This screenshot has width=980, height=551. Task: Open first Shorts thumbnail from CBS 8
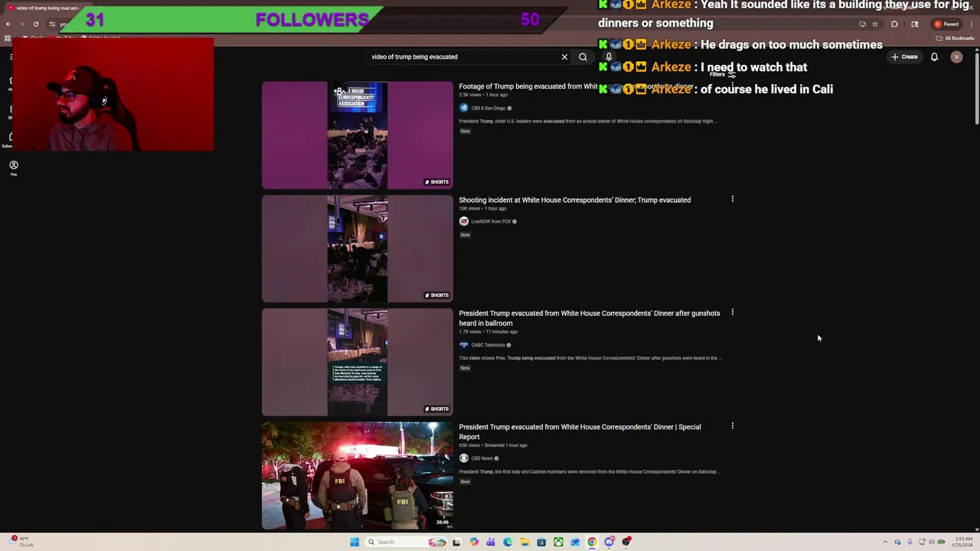(x=358, y=135)
